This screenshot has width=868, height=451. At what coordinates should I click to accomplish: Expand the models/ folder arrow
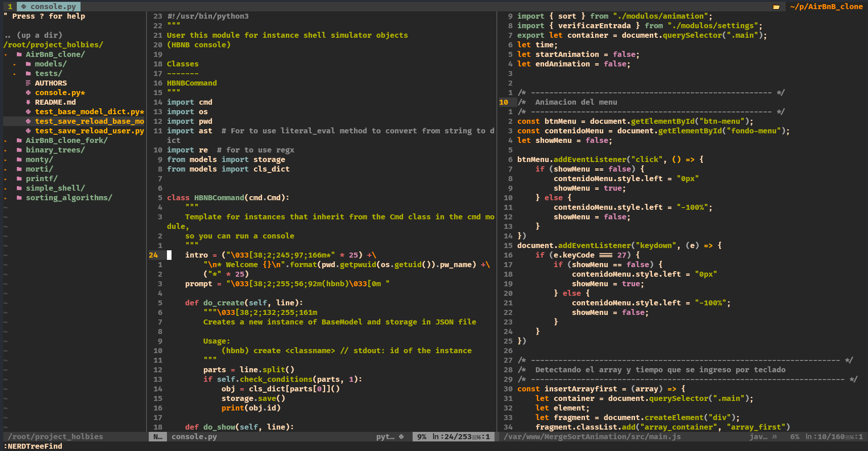click(x=15, y=64)
